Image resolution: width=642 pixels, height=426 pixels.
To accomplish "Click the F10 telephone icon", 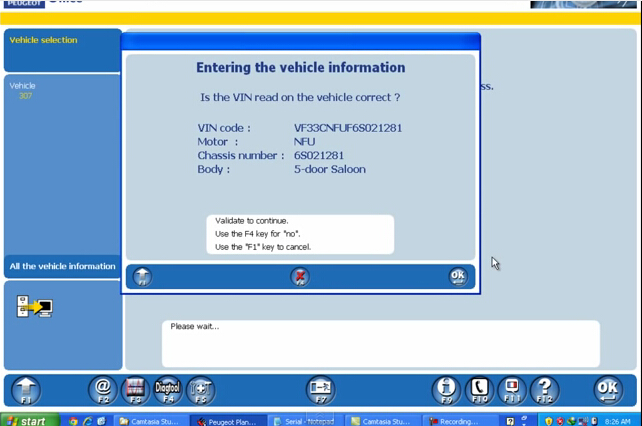I will (x=479, y=390).
